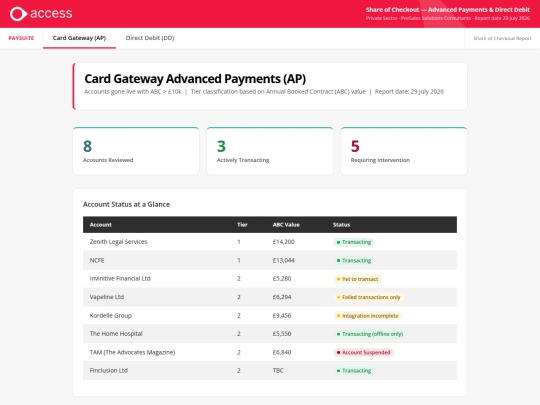This screenshot has width=540, height=405.
Task: Click the £5,550 ABC value
Action: (x=282, y=334)
